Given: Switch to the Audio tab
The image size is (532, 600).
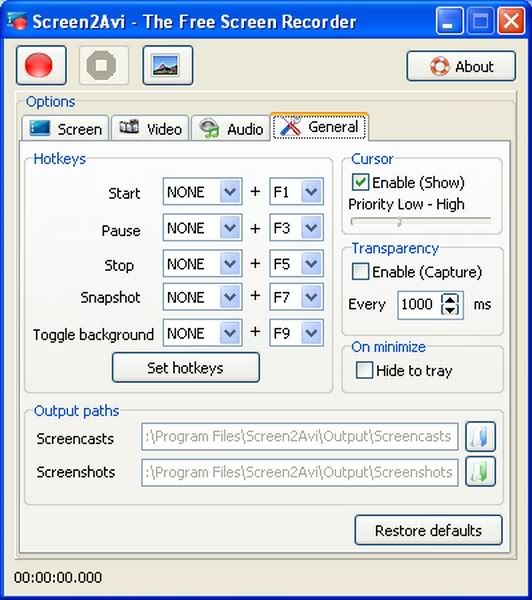Looking at the screenshot, I should [x=231, y=129].
